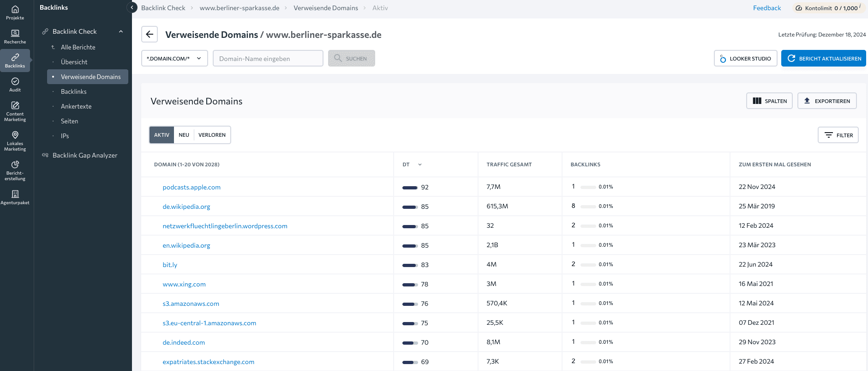
Task: Open the de.indeed.com domain link
Action: coord(184,342)
